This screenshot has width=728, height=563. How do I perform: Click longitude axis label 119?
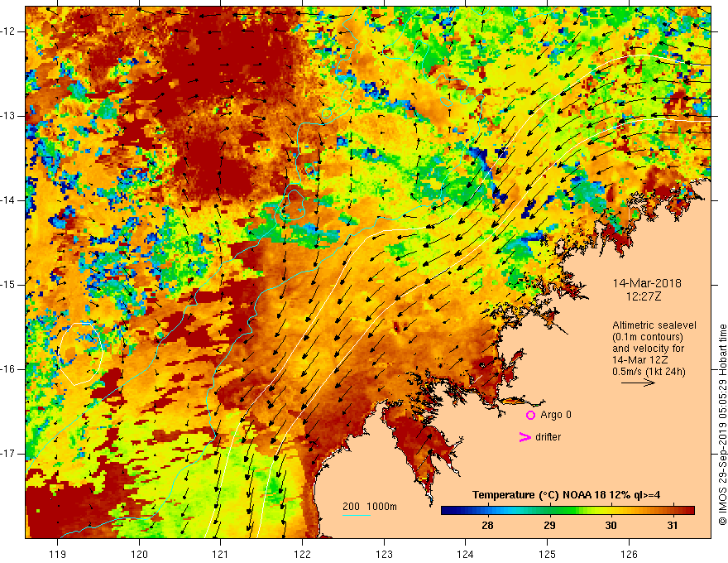click(x=58, y=554)
